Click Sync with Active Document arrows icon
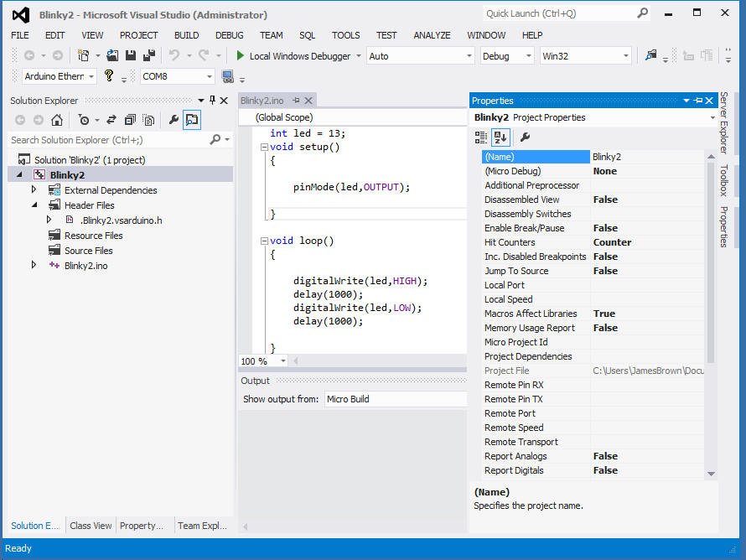 coord(111,120)
